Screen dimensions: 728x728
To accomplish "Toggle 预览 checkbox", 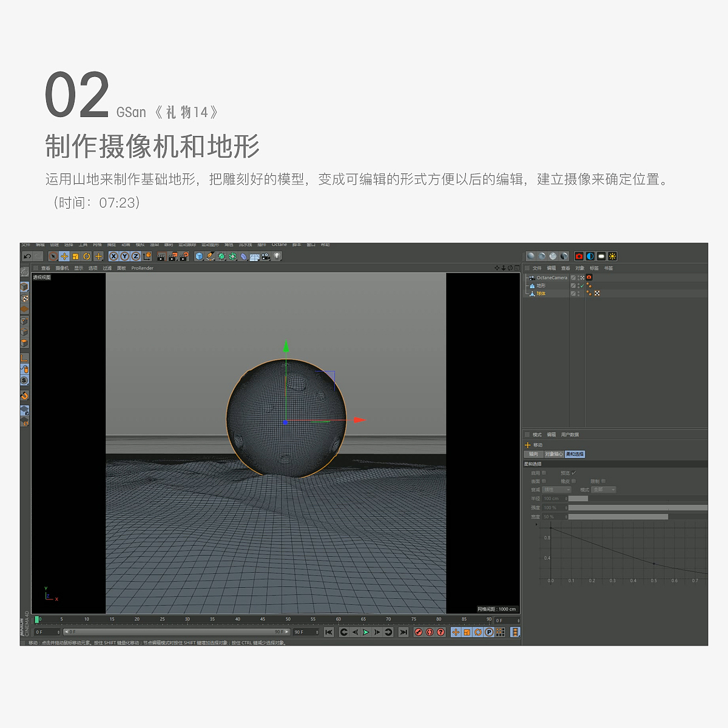I will tap(574, 473).
